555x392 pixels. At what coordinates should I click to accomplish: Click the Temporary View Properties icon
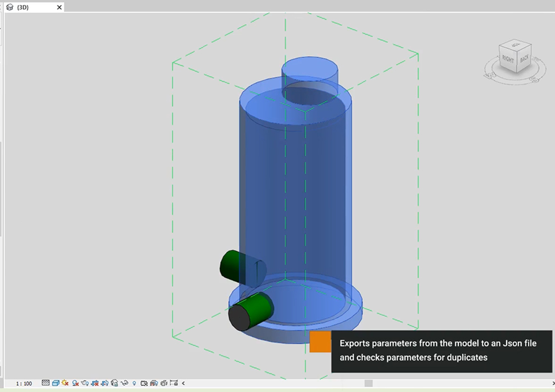[144, 384]
